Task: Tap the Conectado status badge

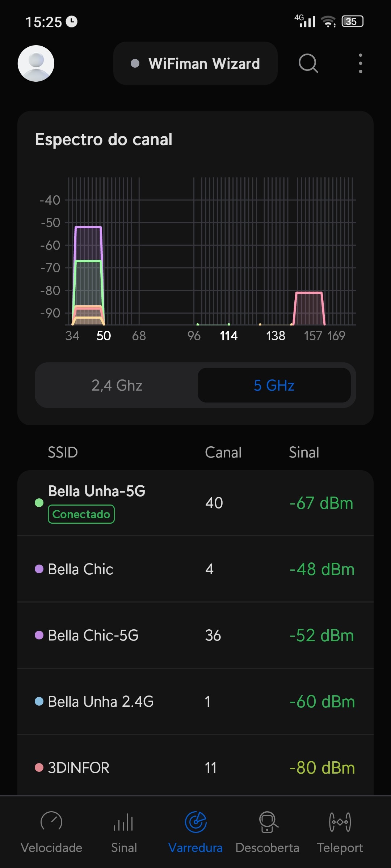Action: [x=81, y=514]
